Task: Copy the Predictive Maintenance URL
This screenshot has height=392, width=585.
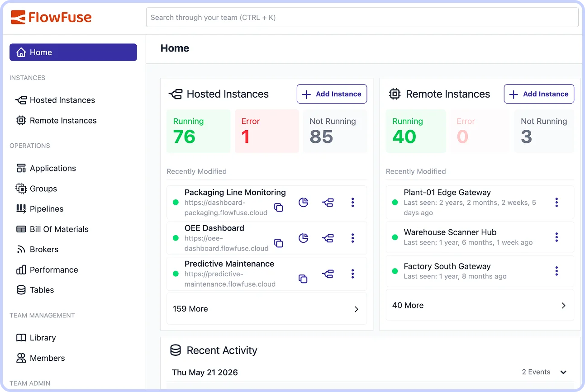Action: tap(303, 279)
